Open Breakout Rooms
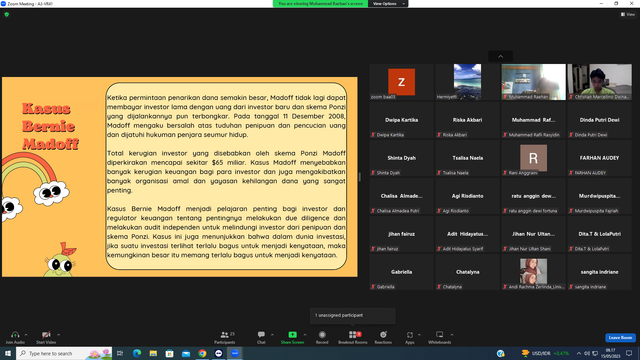The height and width of the screenshot is (360, 640). click(353, 337)
